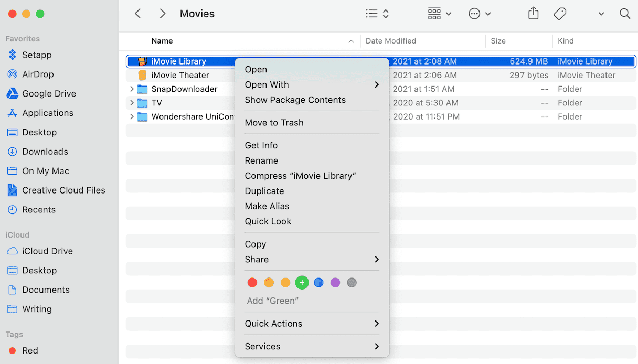Select the iMovie Theater file row
The image size is (638, 364).
180,76
